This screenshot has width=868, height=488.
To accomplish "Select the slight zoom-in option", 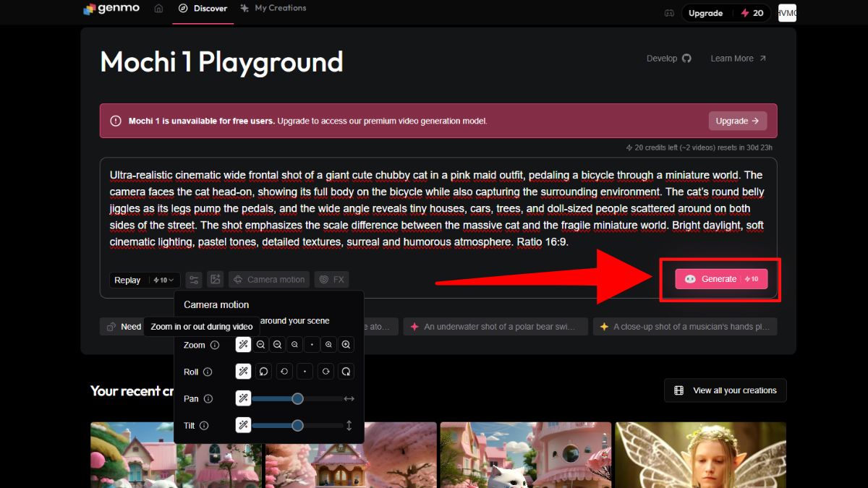I will tap(329, 345).
